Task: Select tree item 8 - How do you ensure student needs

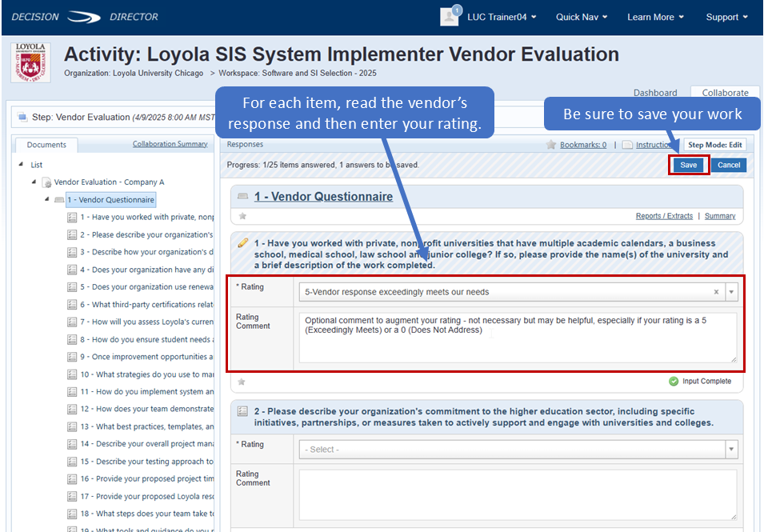Action: pyautogui.click(x=146, y=339)
